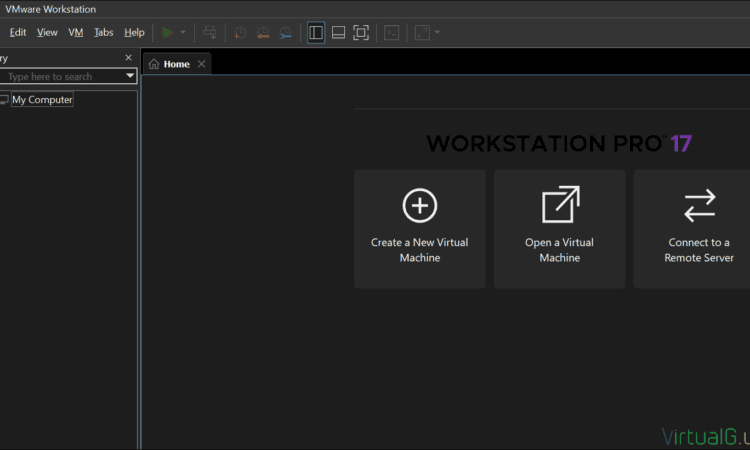Image resolution: width=750 pixels, height=450 pixels.
Task: Select My Computer in the library tree
Action: pyautogui.click(x=42, y=100)
